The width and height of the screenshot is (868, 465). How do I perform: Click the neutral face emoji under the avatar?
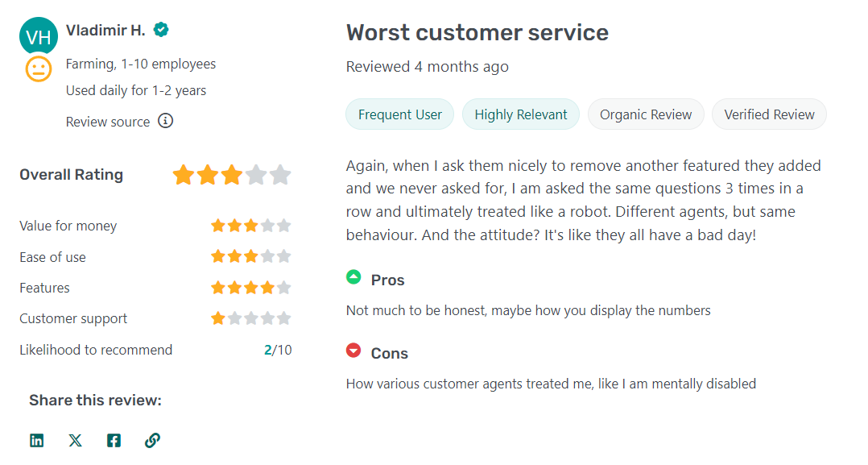point(38,69)
